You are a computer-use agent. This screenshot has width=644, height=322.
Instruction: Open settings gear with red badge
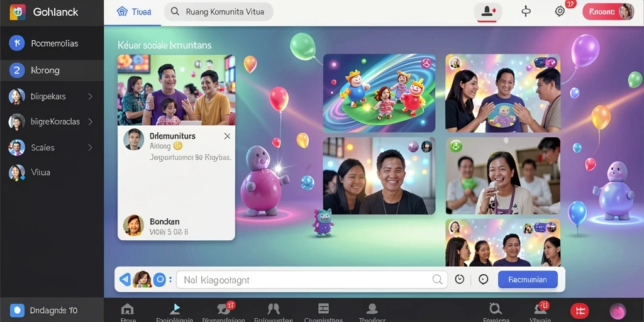560,11
